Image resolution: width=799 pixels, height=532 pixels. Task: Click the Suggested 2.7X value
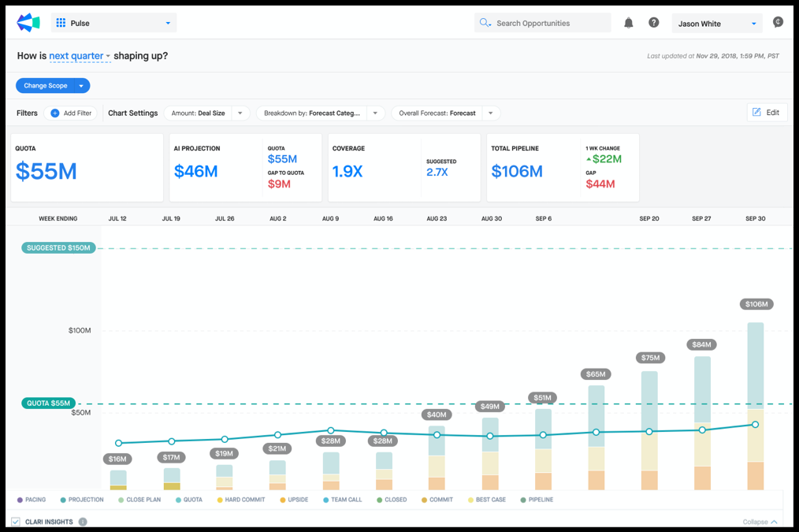pyautogui.click(x=437, y=173)
